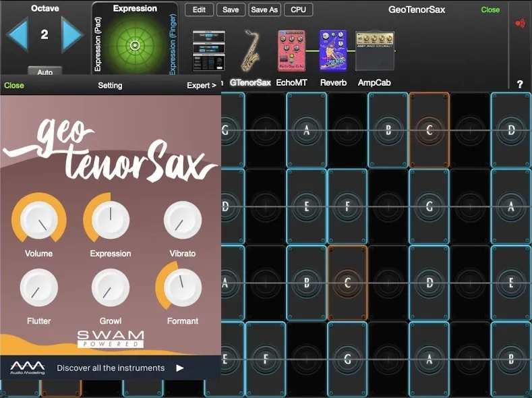Open the Save As dialog
Screen dimensions: 532x398
point(264,10)
